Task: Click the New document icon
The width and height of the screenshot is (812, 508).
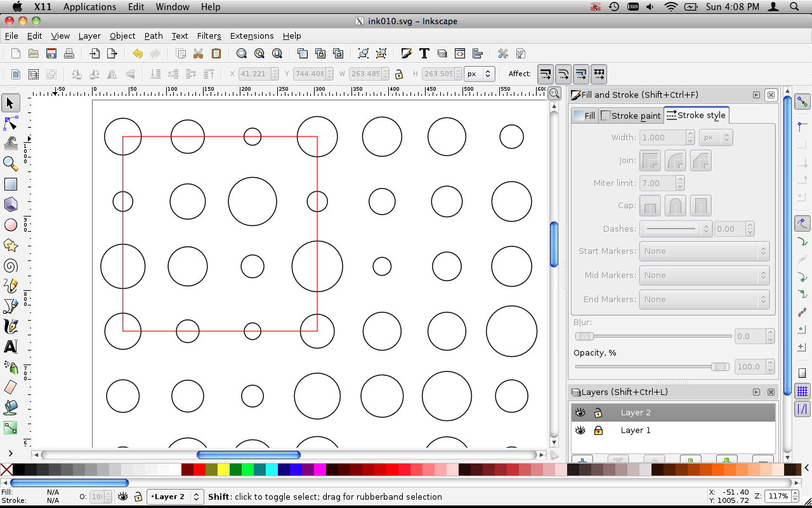Action: [16, 53]
